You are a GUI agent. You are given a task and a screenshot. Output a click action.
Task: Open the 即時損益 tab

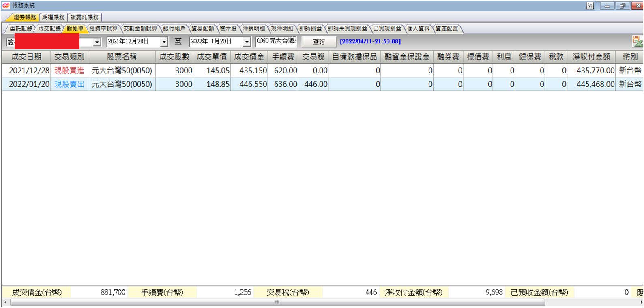tap(311, 28)
